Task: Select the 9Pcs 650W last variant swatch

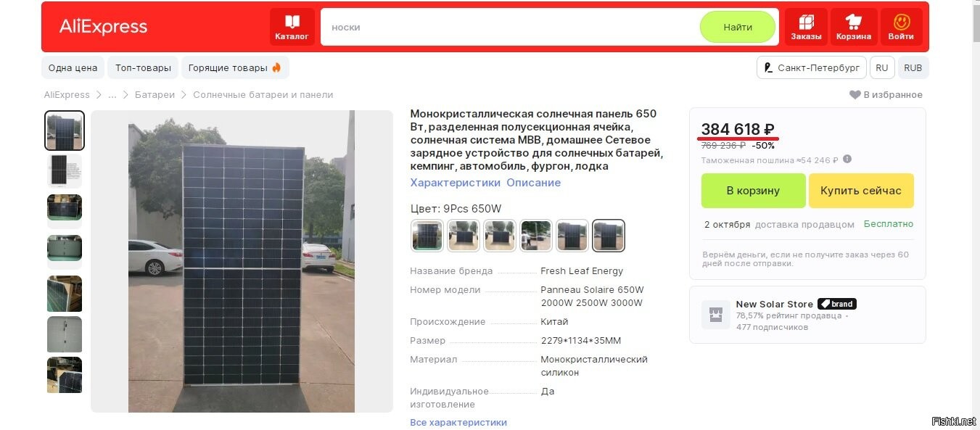Action: 609,236
